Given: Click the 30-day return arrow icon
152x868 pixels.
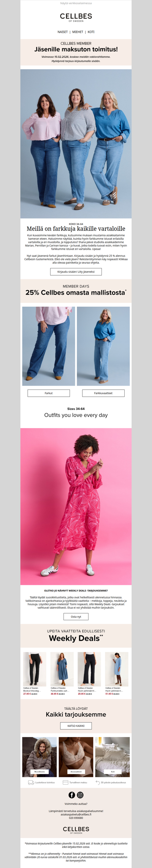Looking at the screenshot, I should click(98, 782).
